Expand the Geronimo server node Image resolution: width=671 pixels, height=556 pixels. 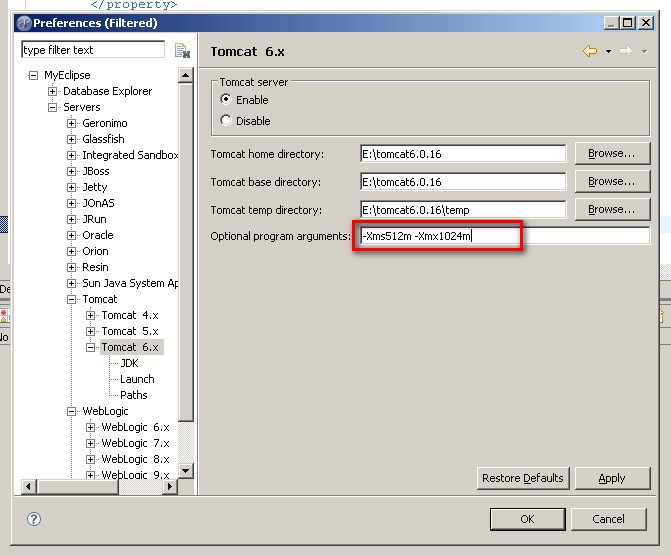click(x=71, y=123)
